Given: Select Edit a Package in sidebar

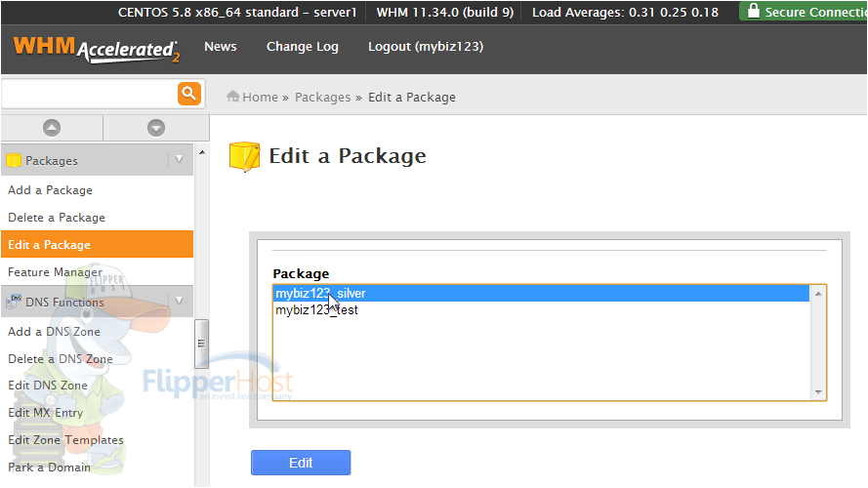Looking at the screenshot, I should 97,244.
